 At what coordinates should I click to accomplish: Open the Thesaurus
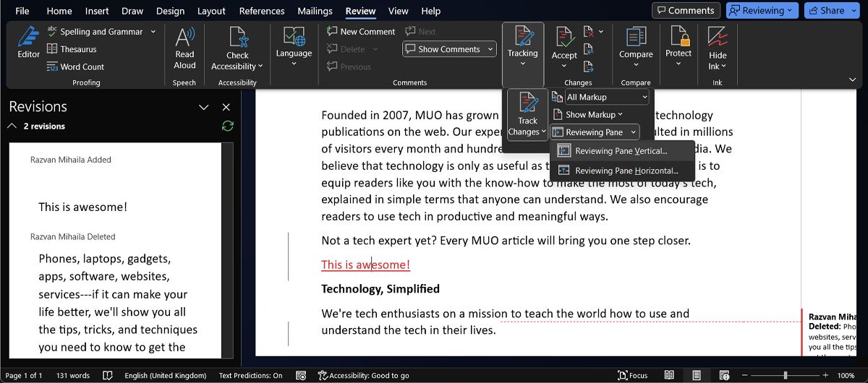coord(72,49)
